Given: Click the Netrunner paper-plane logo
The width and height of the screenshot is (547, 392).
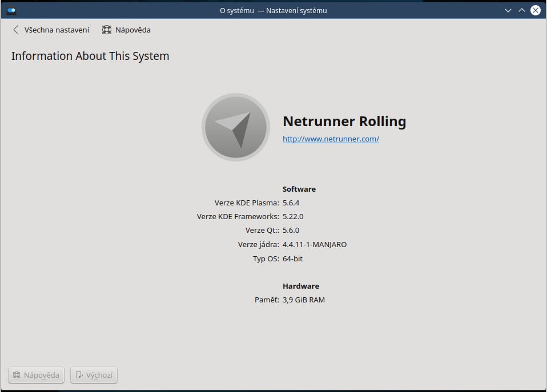Looking at the screenshot, I should (236, 127).
